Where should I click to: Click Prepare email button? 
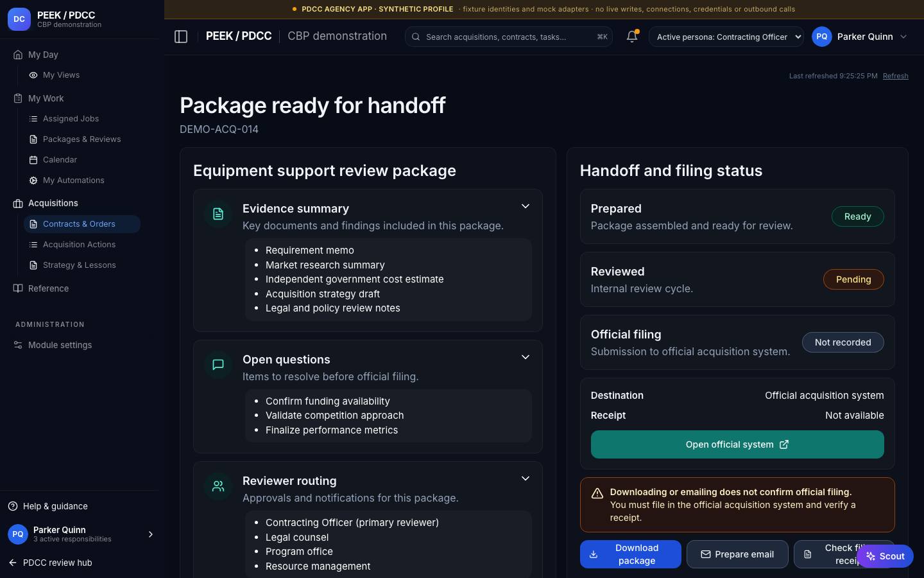coord(737,554)
